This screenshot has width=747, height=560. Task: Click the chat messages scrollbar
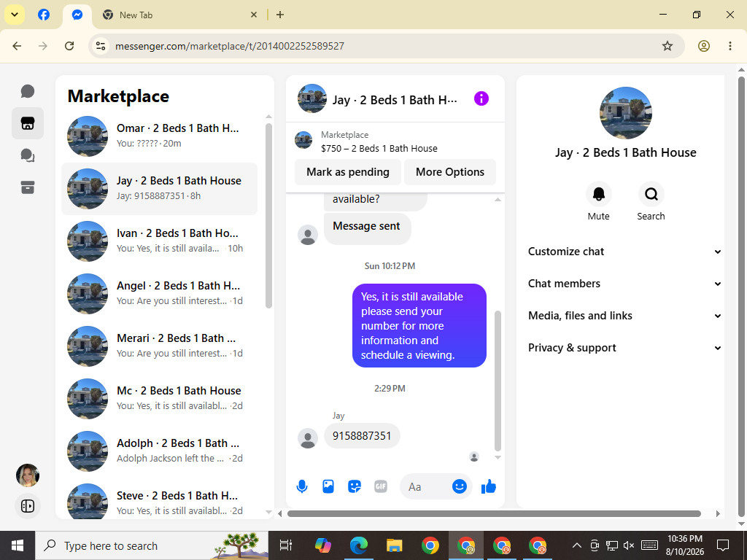[498, 381]
